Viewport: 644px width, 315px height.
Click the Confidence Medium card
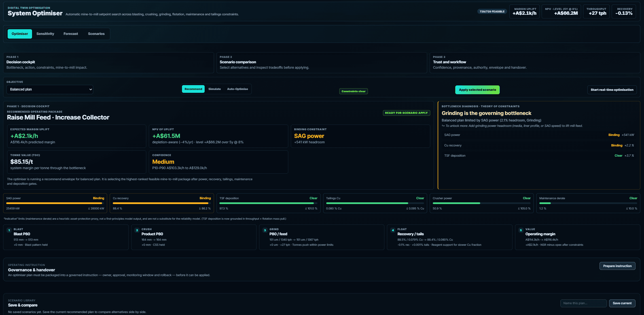click(219, 162)
